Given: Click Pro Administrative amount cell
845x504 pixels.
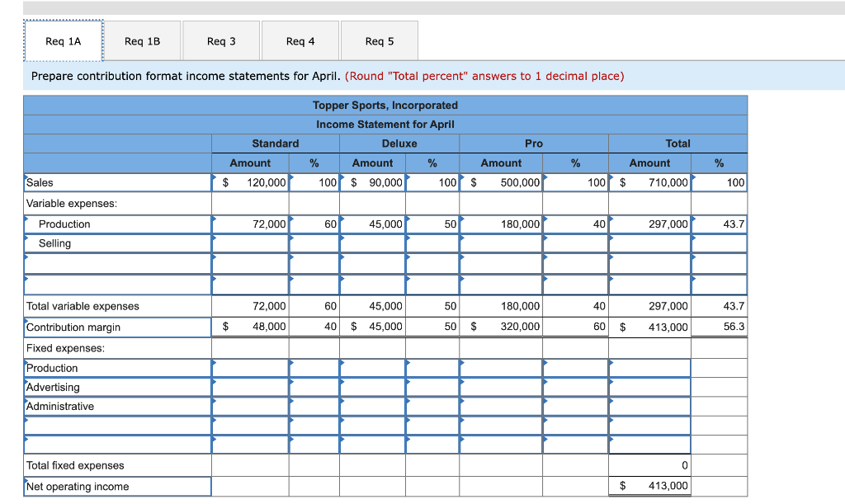Looking at the screenshot, I should click(x=501, y=407).
